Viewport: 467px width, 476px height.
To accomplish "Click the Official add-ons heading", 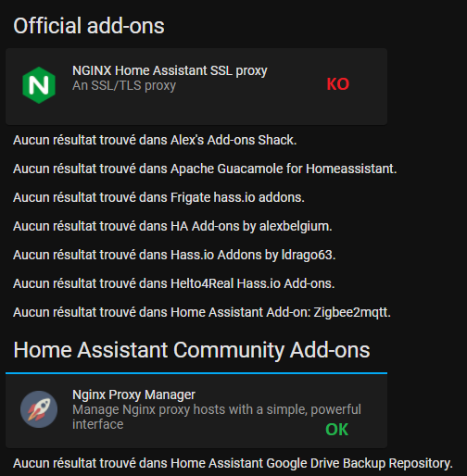I will click(x=89, y=26).
